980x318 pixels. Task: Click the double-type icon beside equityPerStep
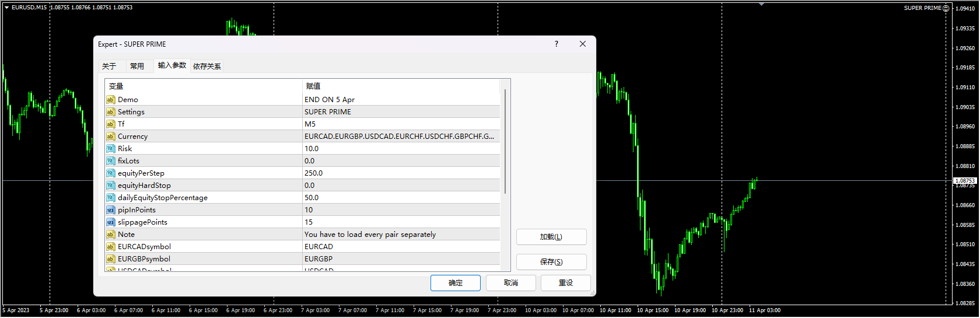pyautogui.click(x=110, y=173)
